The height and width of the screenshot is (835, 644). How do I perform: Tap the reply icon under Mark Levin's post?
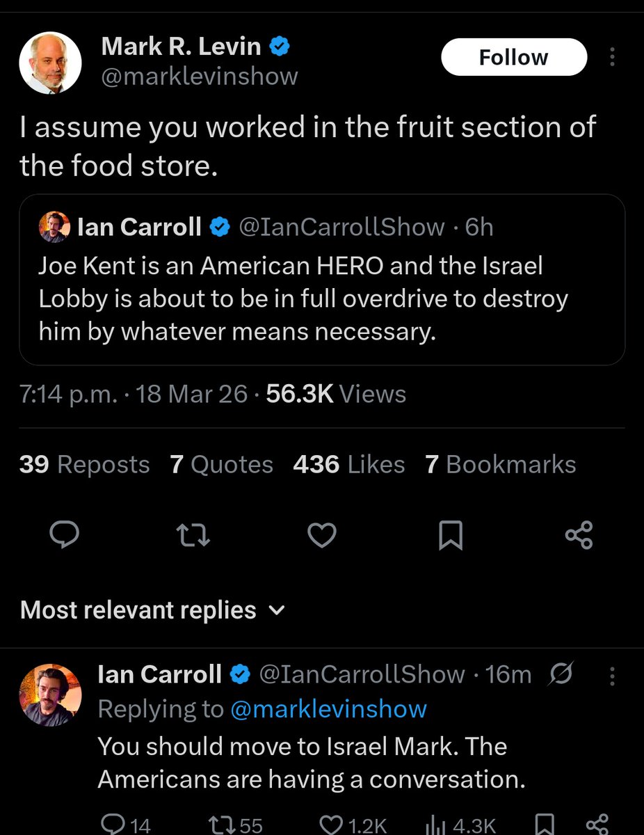pyautogui.click(x=65, y=535)
